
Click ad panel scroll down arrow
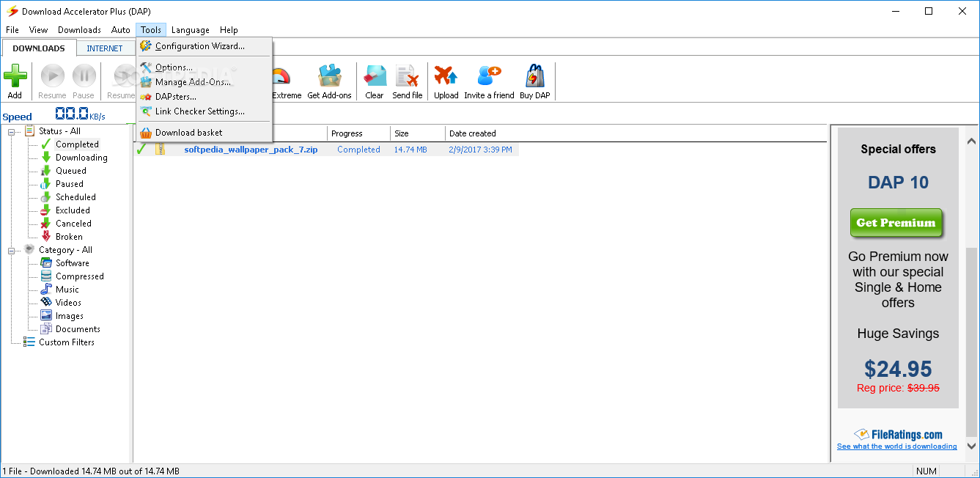971,445
